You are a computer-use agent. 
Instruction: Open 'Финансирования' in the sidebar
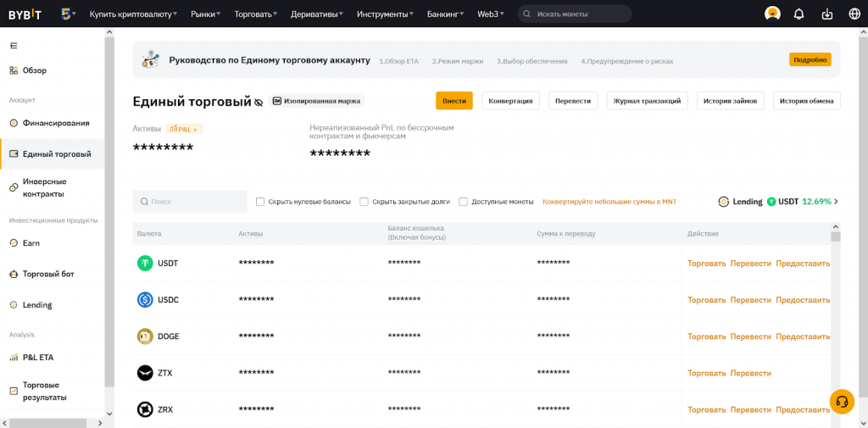[55, 123]
